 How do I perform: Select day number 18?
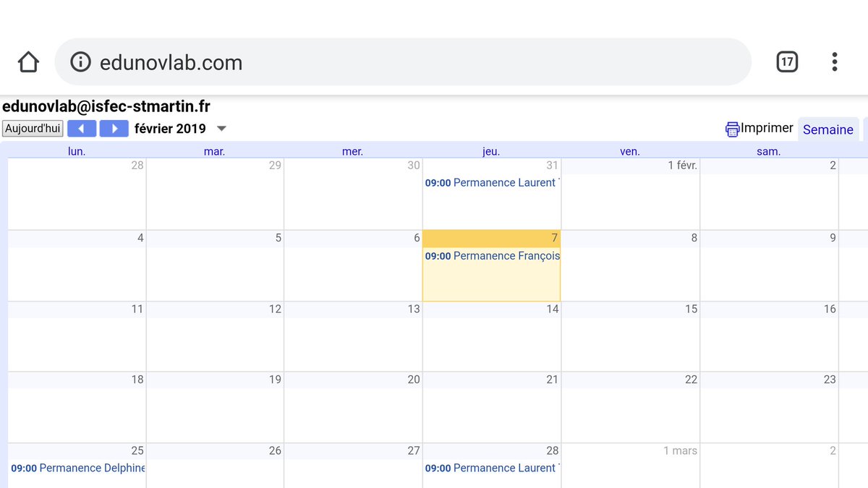(137, 380)
